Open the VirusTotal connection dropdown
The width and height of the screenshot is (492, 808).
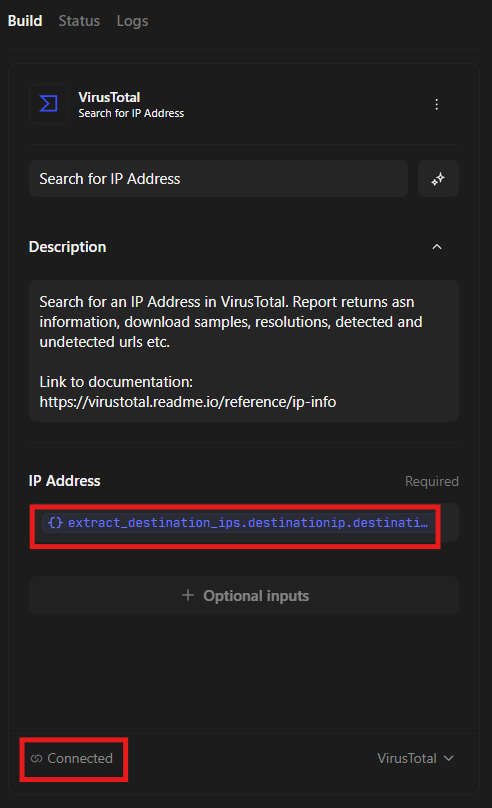coord(415,758)
